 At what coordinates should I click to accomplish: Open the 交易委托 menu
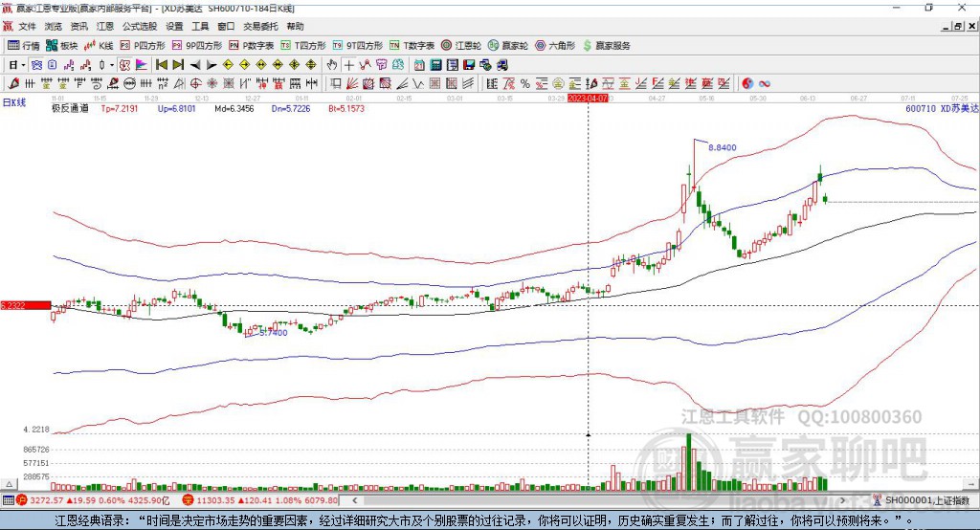pyautogui.click(x=260, y=26)
